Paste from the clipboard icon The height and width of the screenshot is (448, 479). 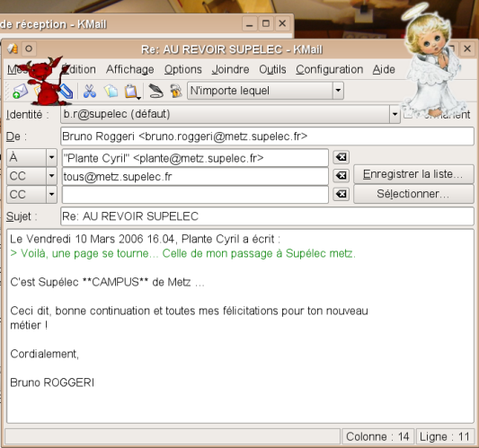point(132,92)
